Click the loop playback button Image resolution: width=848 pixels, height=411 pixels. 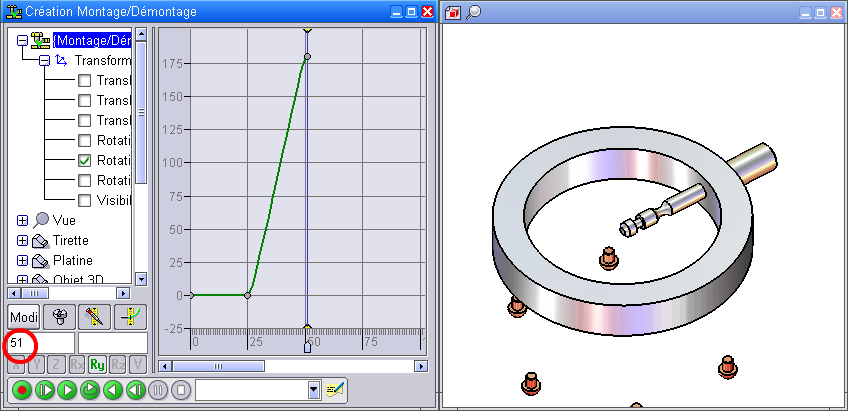click(x=90, y=390)
